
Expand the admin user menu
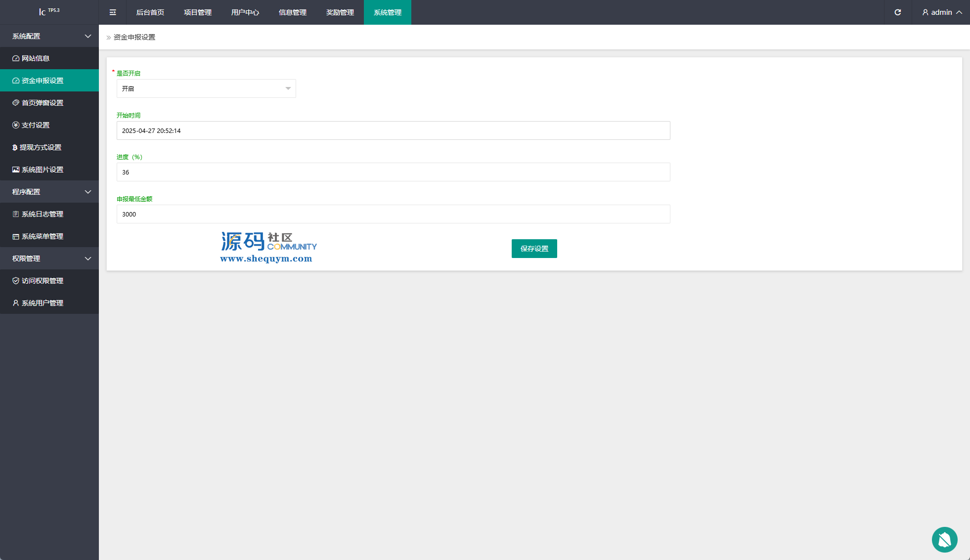pyautogui.click(x=942, y=12)
